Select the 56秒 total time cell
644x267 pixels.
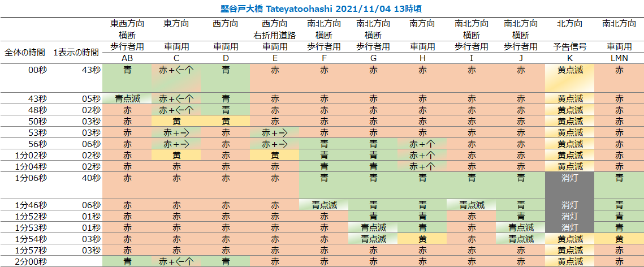tap(38, 144)
